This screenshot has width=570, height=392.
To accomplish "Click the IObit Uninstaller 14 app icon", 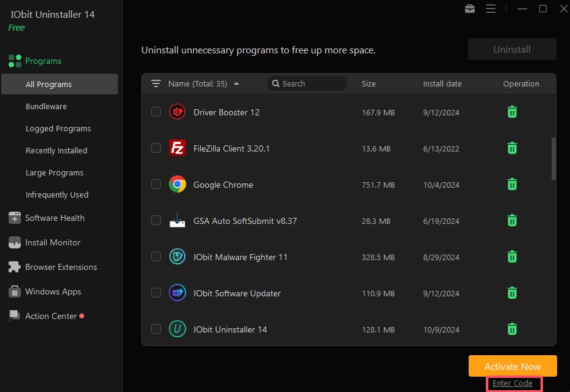I will pyautogui.click(x=178, y=329).
